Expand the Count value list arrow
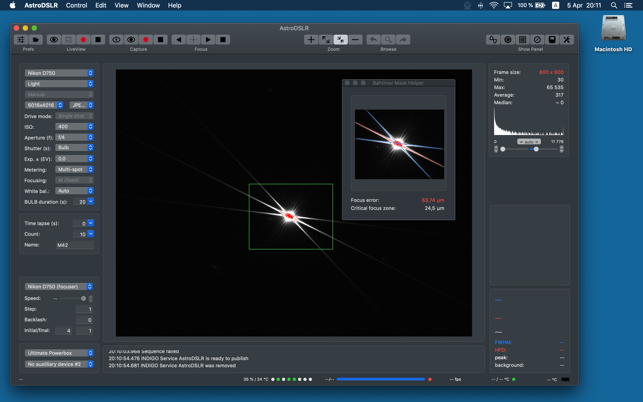 tap(91, 234)
